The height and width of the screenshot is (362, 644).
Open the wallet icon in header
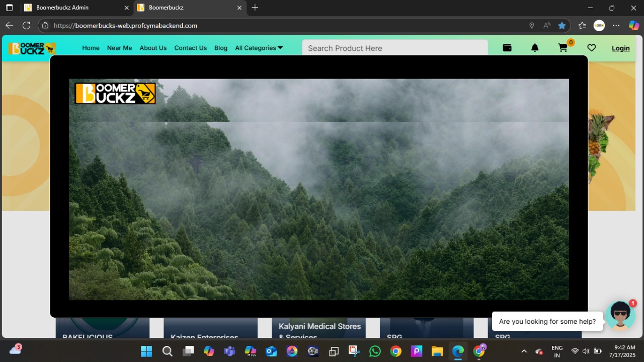[507, 48]
